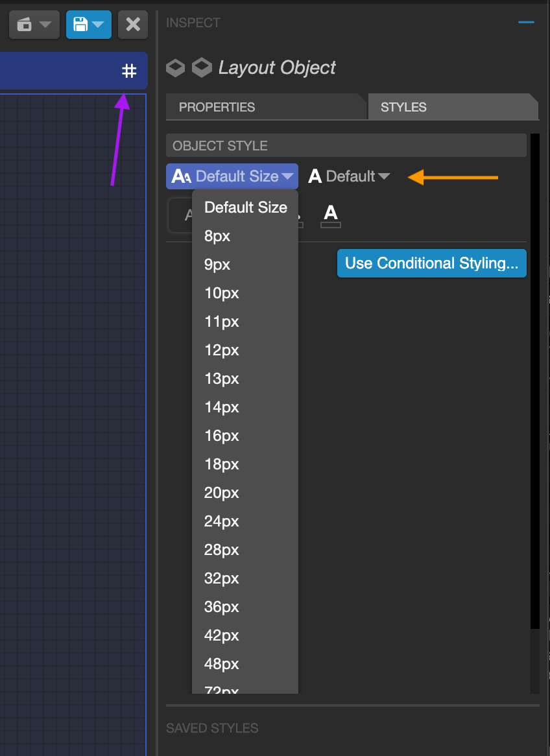Expand the save button's dropdown arrow
This screenshot has height=756, width=550.
(x=99, y=25)
